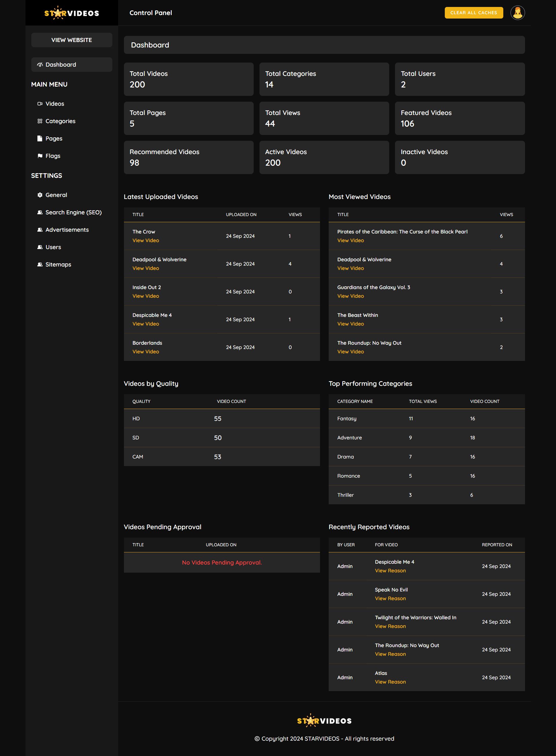Open View Video for Guardians of the Galaxy
Image resolution: width=556 pixels, height=756 pixels.
[x=350, y=296]
